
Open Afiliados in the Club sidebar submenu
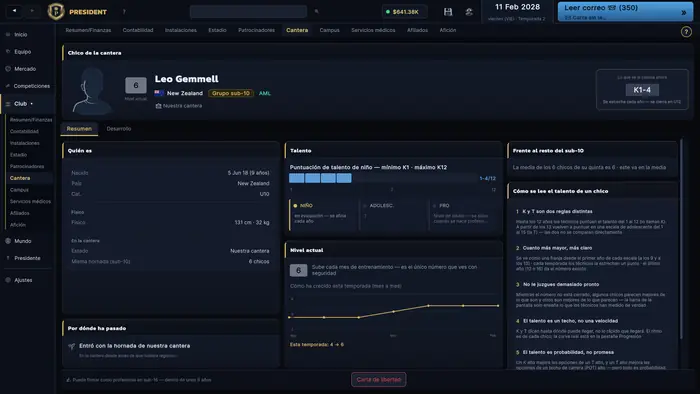coord(20,213)
